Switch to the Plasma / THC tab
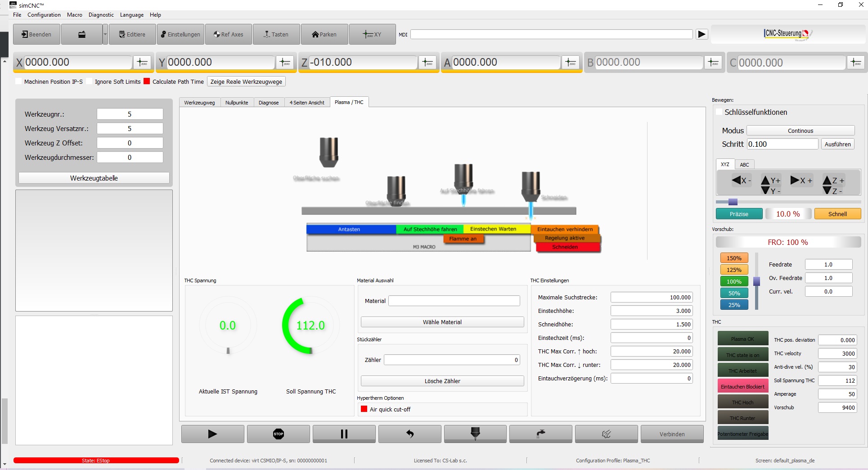 coord(349,102)
